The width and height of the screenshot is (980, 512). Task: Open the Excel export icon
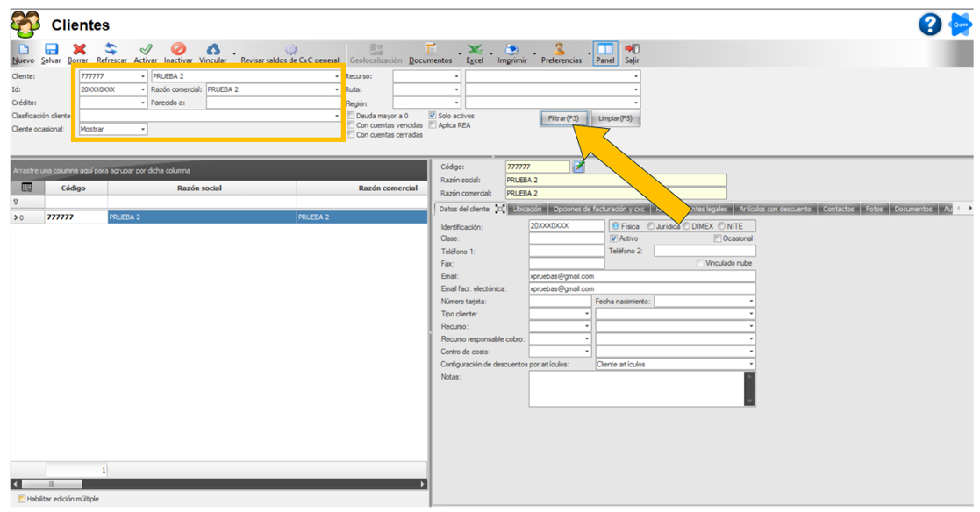coord(475,50)
